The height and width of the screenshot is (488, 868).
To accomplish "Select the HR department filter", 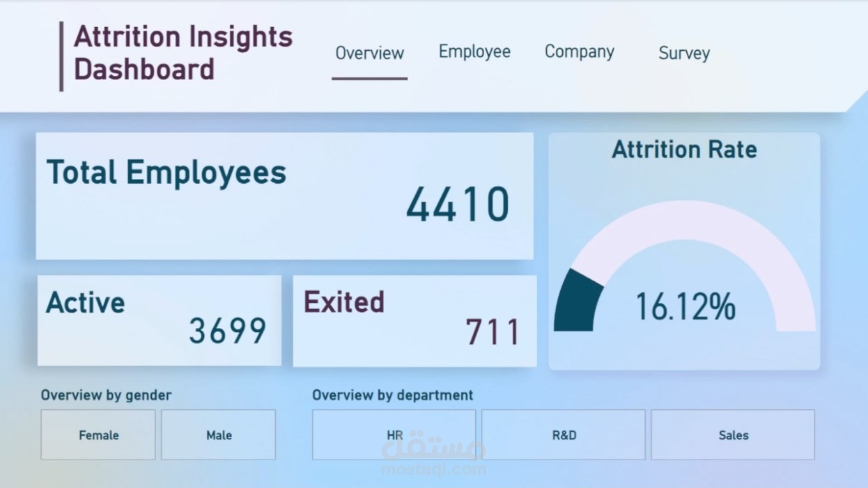I will pyautogui.click(x=393, y=435).
